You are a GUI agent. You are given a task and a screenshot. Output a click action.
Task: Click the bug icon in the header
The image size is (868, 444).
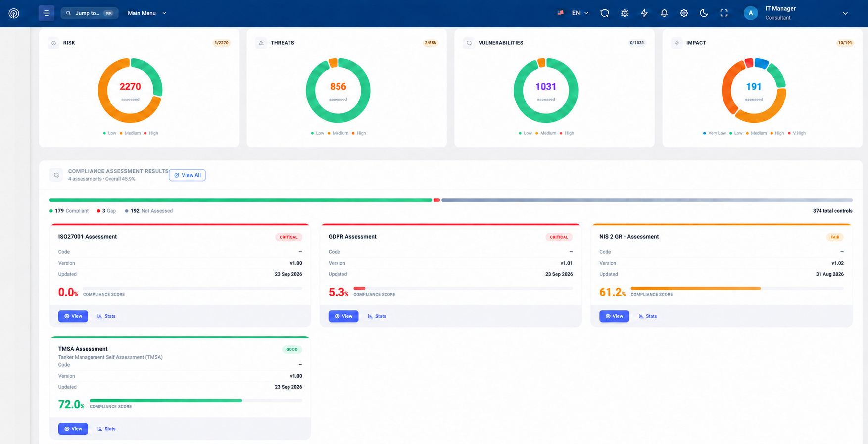tap(625, 13)
